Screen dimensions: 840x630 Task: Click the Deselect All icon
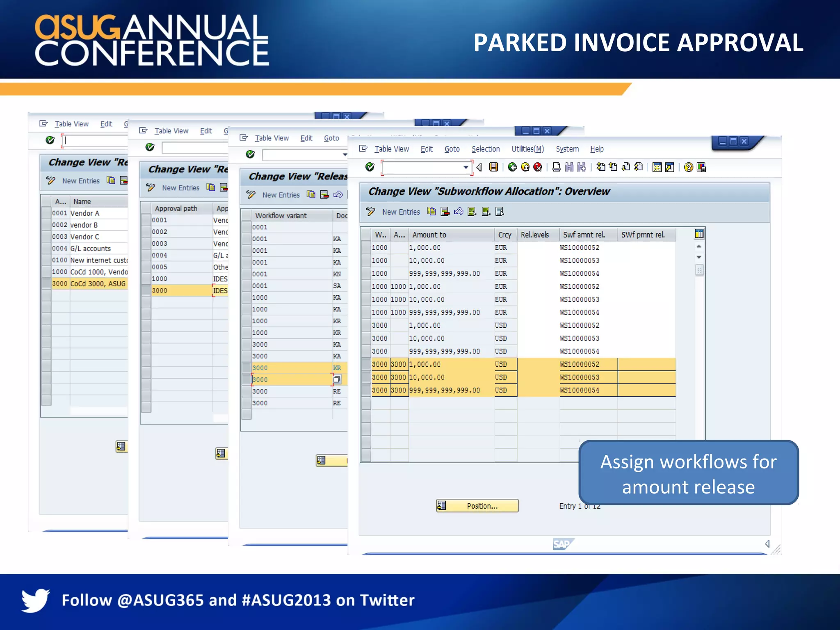500,212
